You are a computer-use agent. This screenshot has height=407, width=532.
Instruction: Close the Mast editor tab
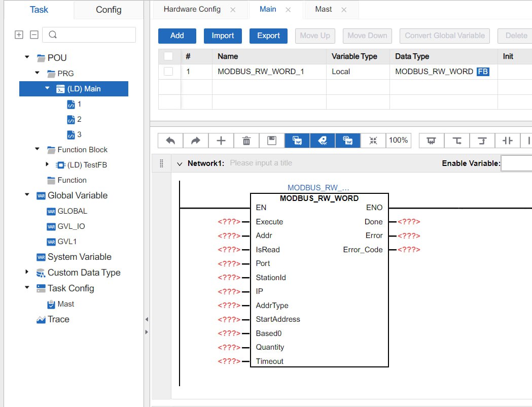point(344,10)
